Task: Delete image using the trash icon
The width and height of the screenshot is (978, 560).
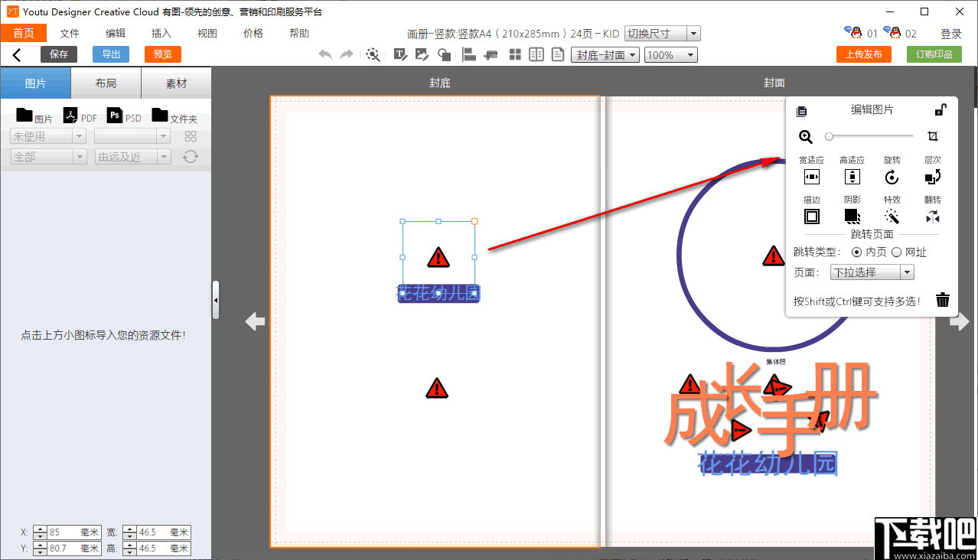Action: (943, 300)
